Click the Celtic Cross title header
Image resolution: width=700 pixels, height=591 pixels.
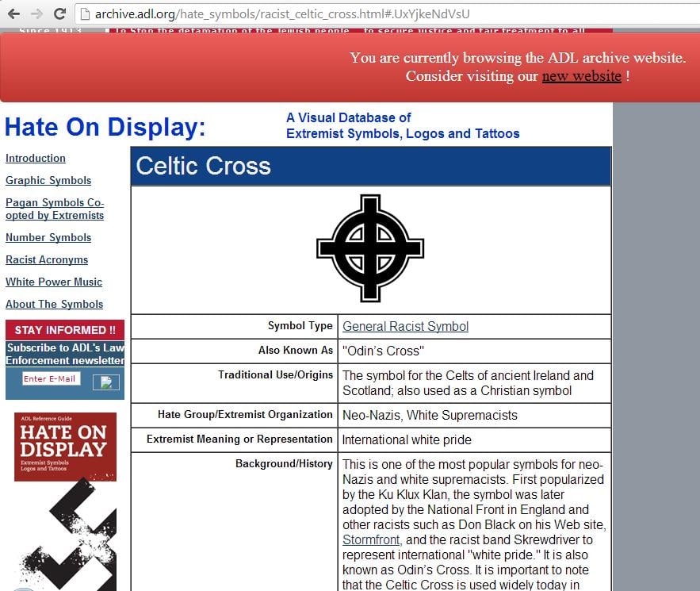(x=370, y=166)
